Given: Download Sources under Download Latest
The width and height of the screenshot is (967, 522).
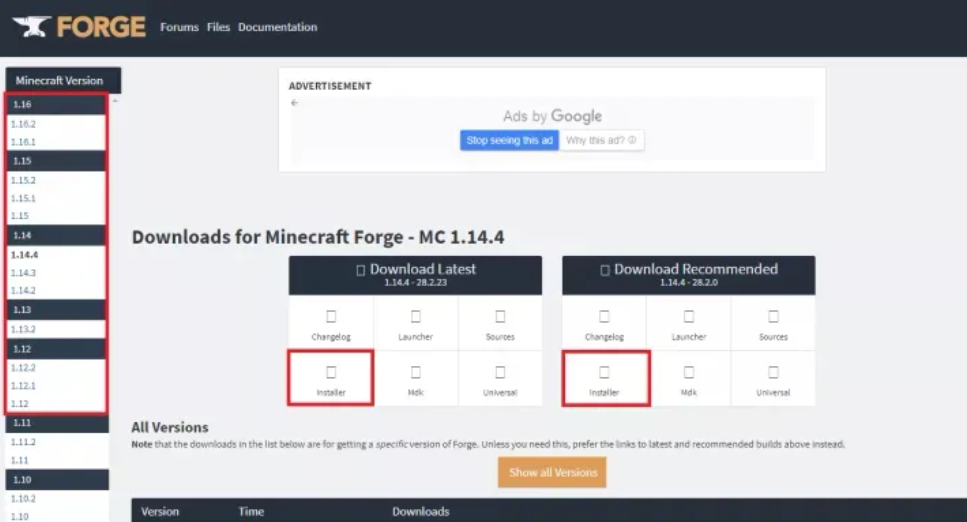Looking at the screenshot, I should [500, 325].
